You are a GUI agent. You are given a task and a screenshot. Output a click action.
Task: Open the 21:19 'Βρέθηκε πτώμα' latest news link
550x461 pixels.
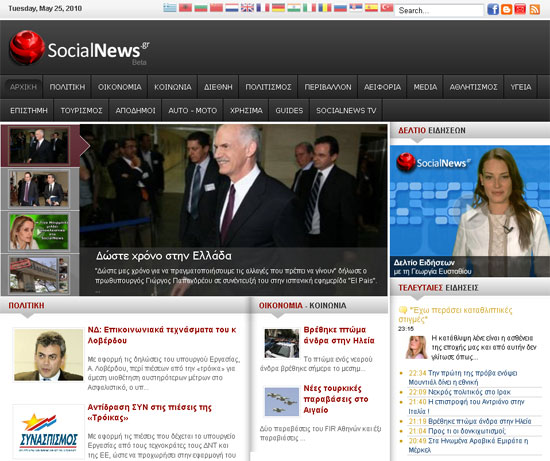(x=470, y=421)
